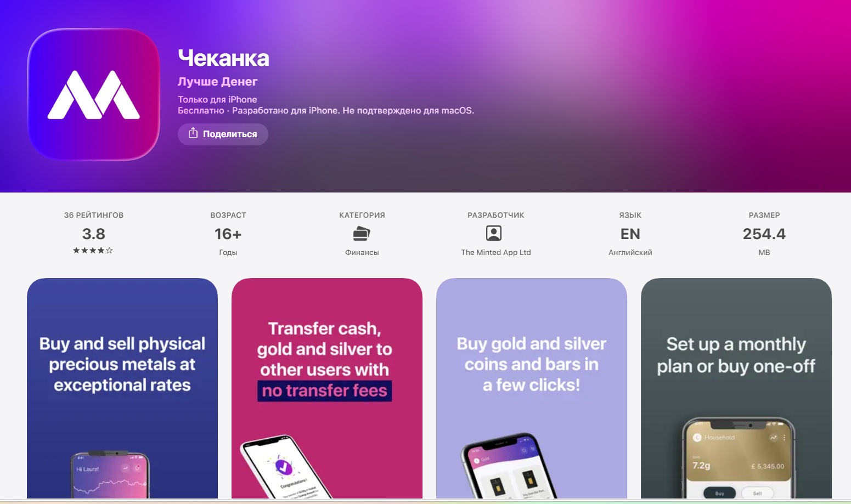The height and width of the screenshot is (504, 851).
Task: Click the star rating row
Action: click(93, 251)
